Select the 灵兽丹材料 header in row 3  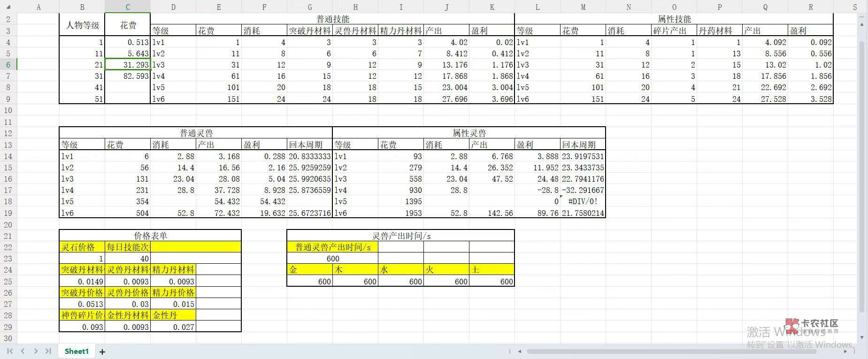(355, 31)
